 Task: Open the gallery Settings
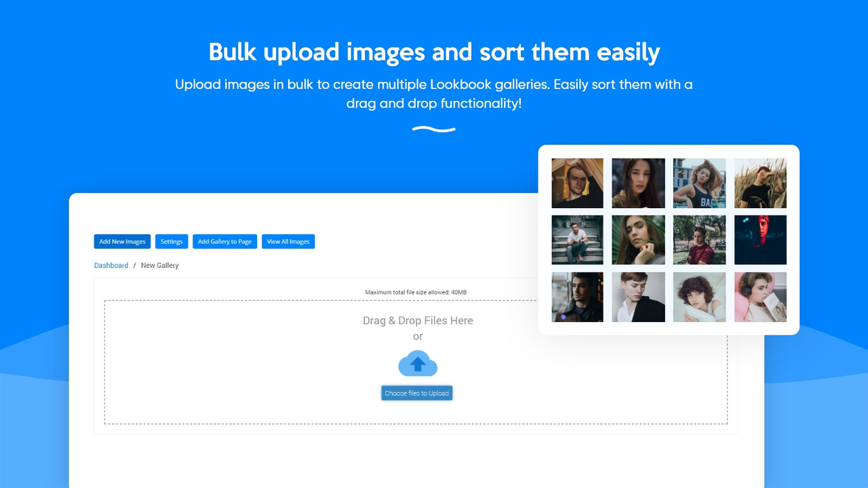pos(171,241)
